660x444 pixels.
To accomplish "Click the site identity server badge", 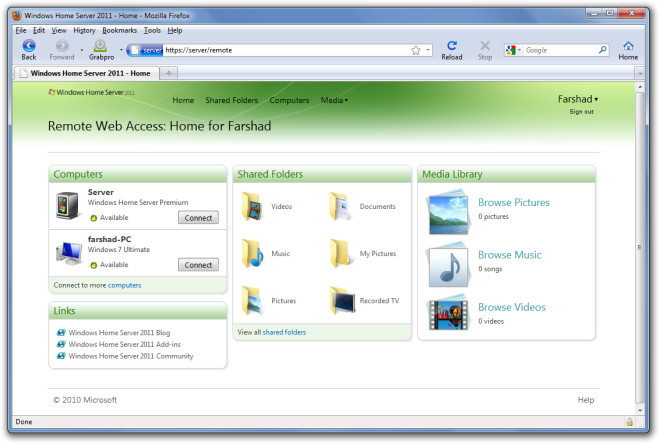I will (145, 50).
